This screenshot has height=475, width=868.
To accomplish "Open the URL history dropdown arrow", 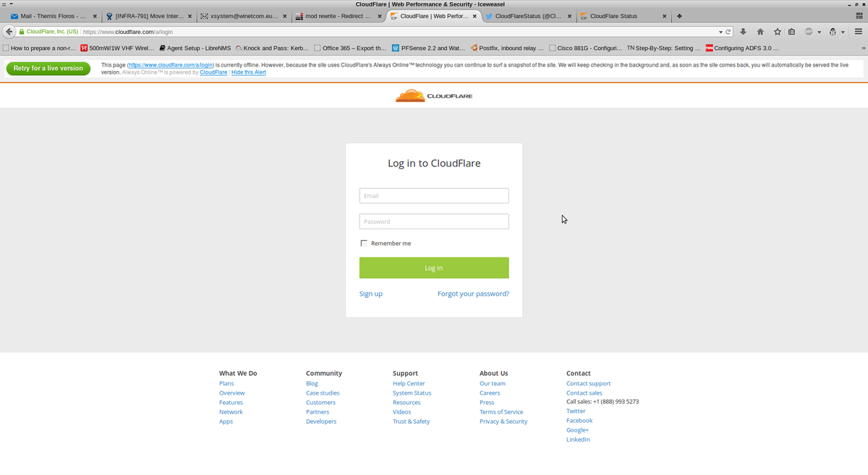I will (x=720, y=32).
